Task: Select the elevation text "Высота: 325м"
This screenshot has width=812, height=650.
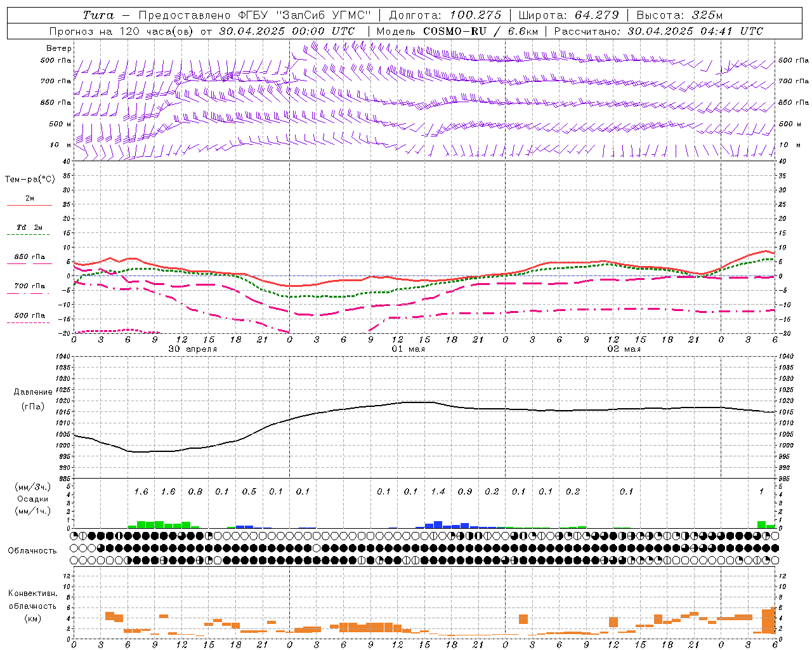Action: point(679,15)
